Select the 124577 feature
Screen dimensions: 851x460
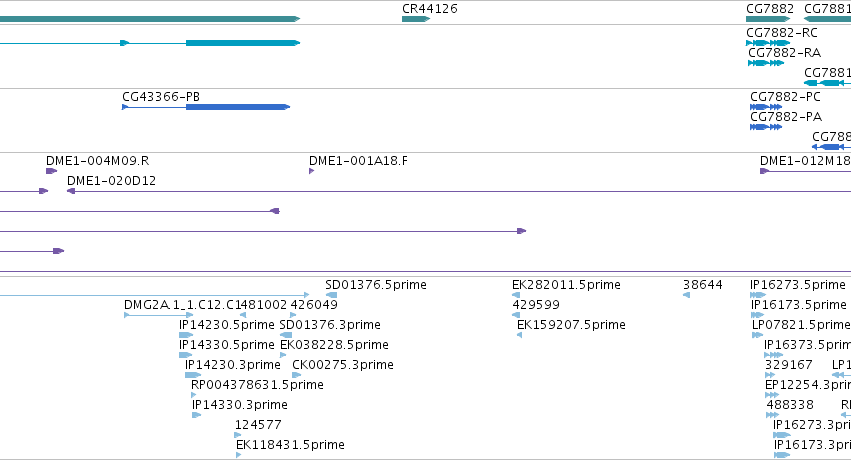pyautogui.click(x=238, y=435)
